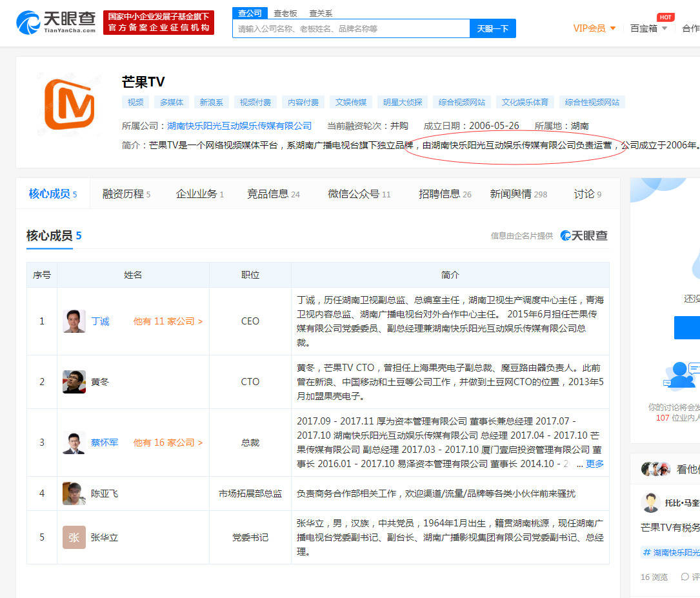View Cai Huaijun's profile photo
This screenshot has height=598, width=700.
pyautogui.click(x=74, y=443)
